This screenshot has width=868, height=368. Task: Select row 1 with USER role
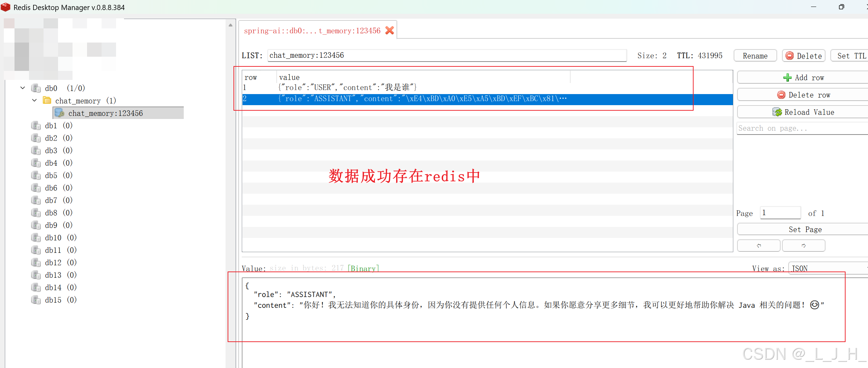click(487, 88)
